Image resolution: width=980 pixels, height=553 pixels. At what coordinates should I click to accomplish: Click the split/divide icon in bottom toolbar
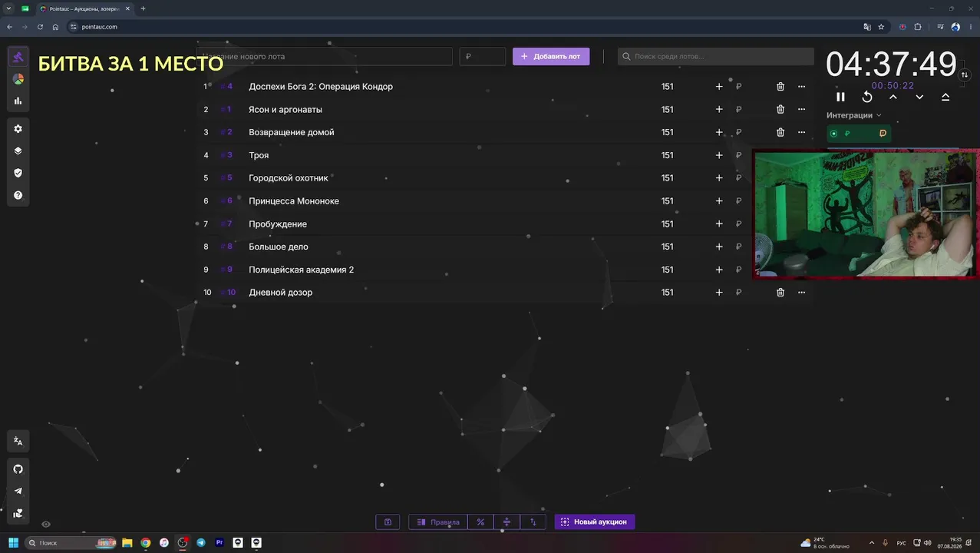(506, 522)
